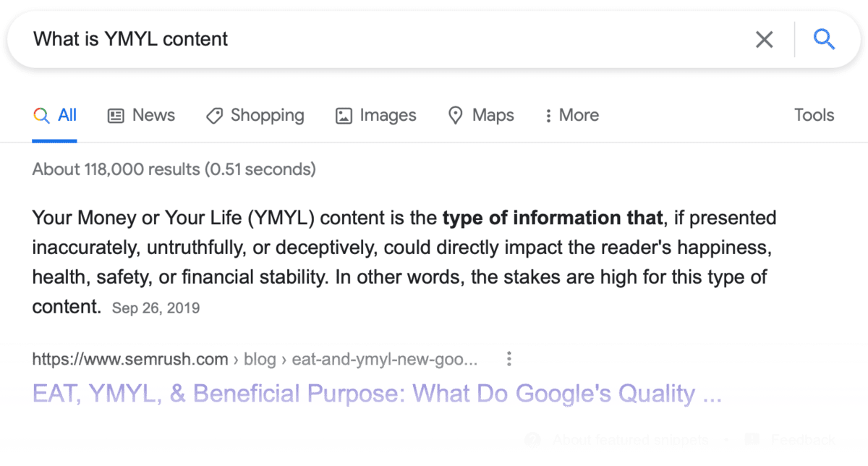Open the Shopping results tab

coord(267,116)
